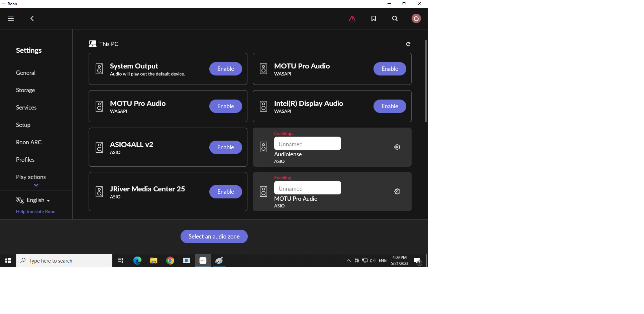
Task: Refresh the This PC device list
Action: (x=408, y=44)
